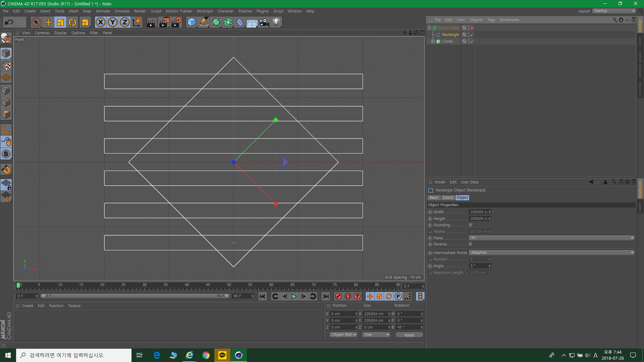Add a Light object
Screen dimensions: 644x362
(276, 22)
